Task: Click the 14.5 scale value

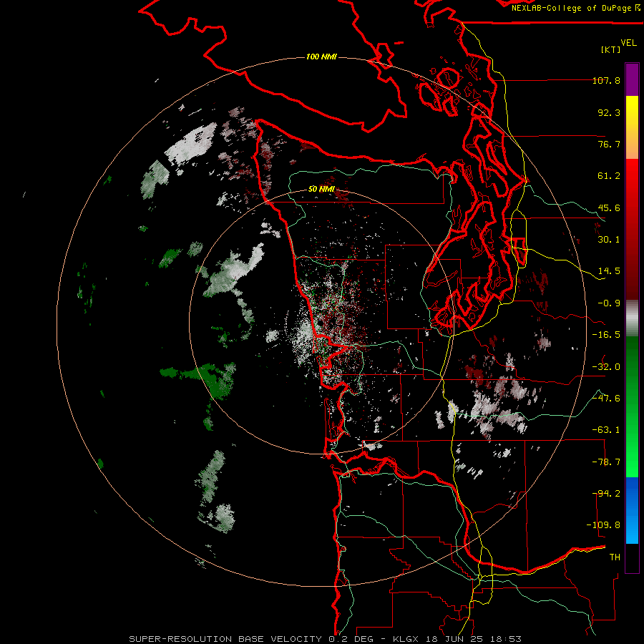Action: [x=609, y=271]
